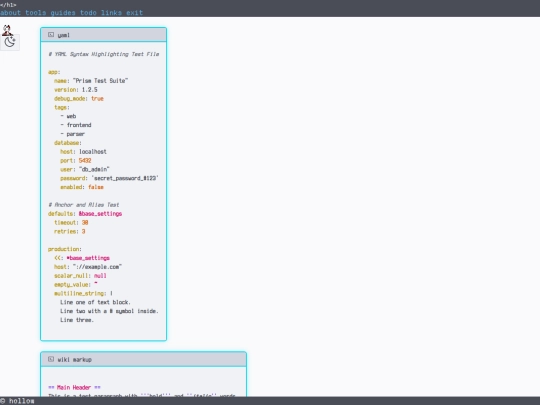
Task: Click the exit navigation link
Action: (x=134, y=13)
